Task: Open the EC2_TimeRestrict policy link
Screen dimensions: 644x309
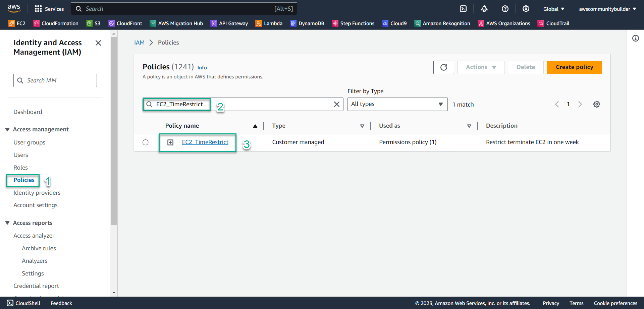Action: click(x=205, y=142)
